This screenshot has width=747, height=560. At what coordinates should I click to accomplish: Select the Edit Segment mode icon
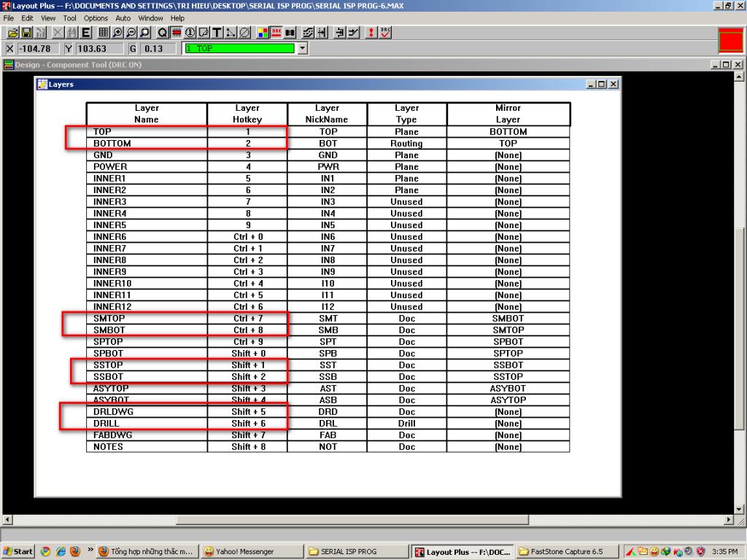tap(340, 32)
